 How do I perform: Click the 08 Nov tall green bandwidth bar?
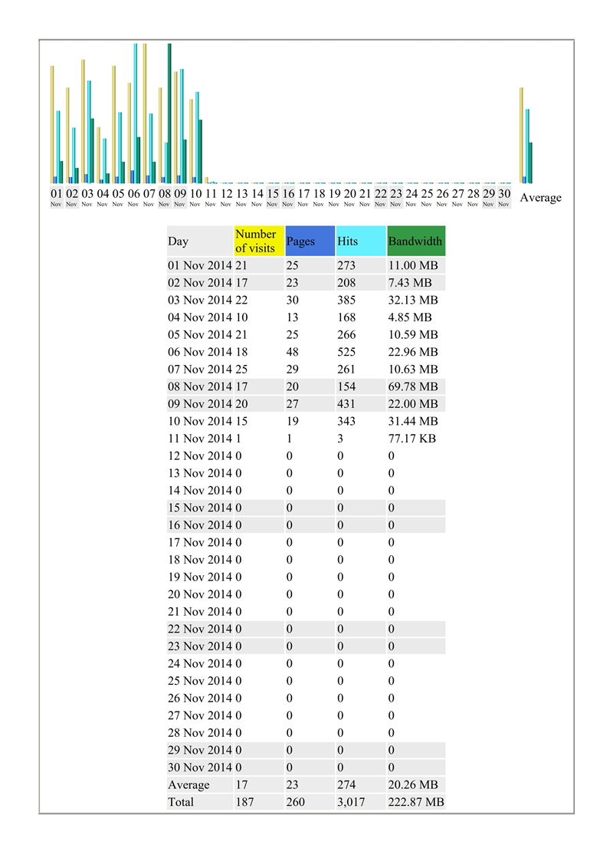(169, 113)
